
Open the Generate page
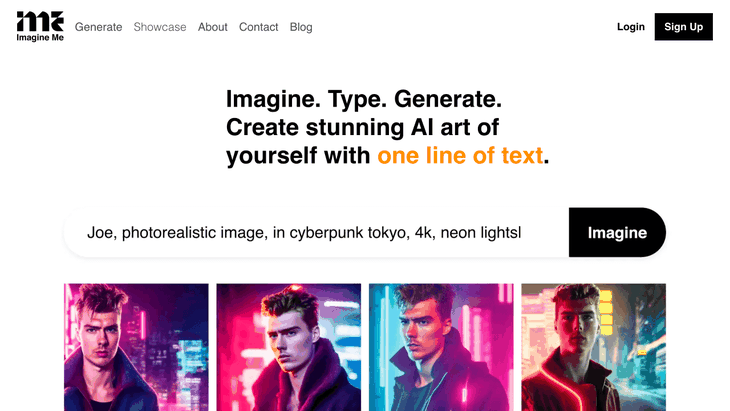pos(99,27)
